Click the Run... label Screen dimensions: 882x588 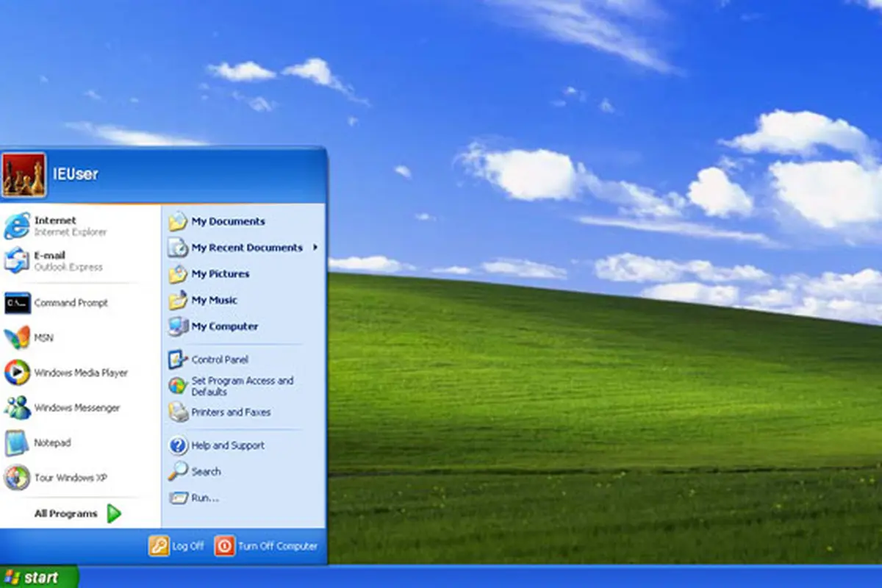[205, 498]
